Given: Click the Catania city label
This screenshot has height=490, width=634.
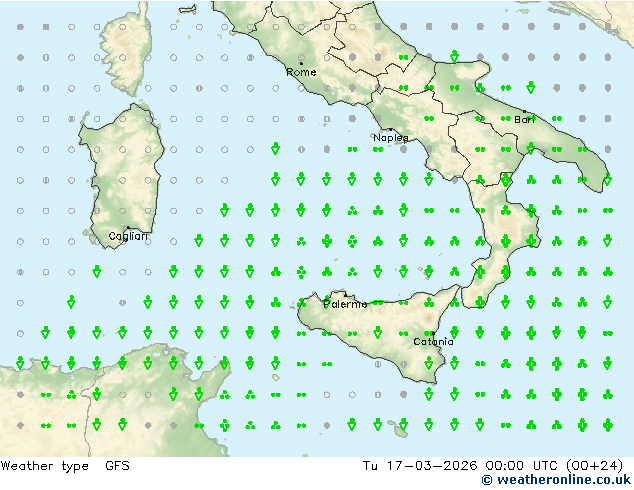Looking at the screenshot, I should point(433,342).
